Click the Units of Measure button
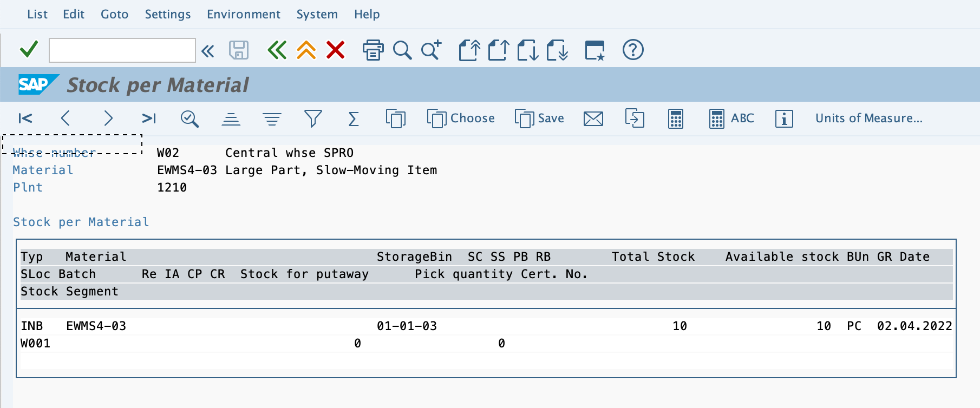The height and width of the screenshot is (408, 980). 868,119
